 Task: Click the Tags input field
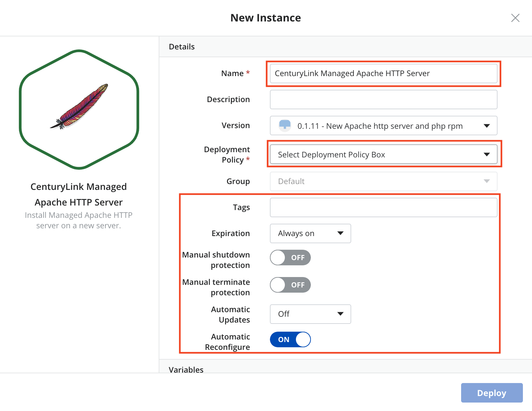[383, 207]
